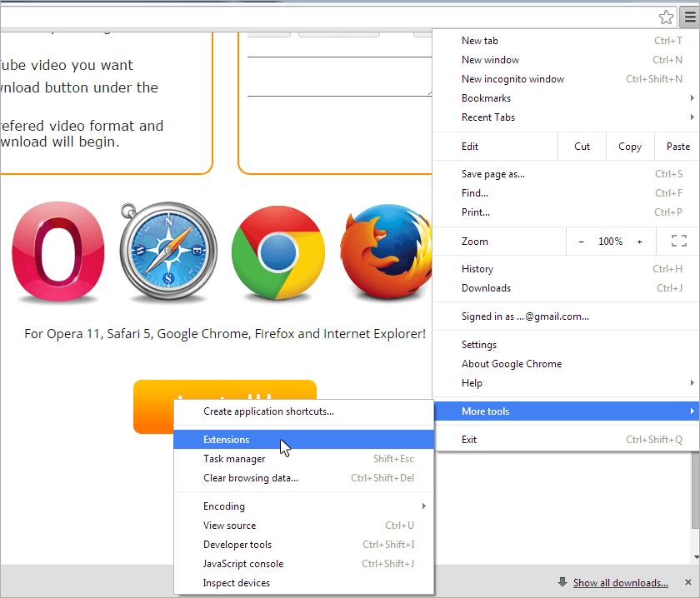
Task: Expand the Help submenu
Action: tap(566, 383)
